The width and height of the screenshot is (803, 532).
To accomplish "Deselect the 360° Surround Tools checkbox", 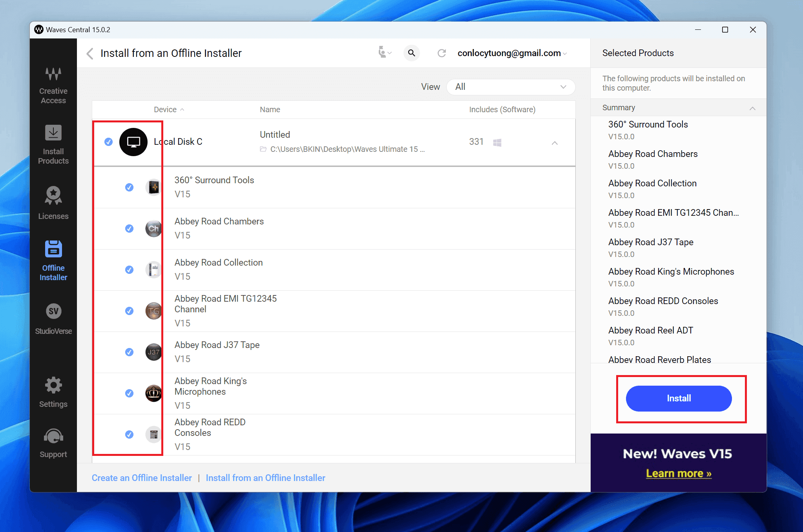I will (129, 187).
